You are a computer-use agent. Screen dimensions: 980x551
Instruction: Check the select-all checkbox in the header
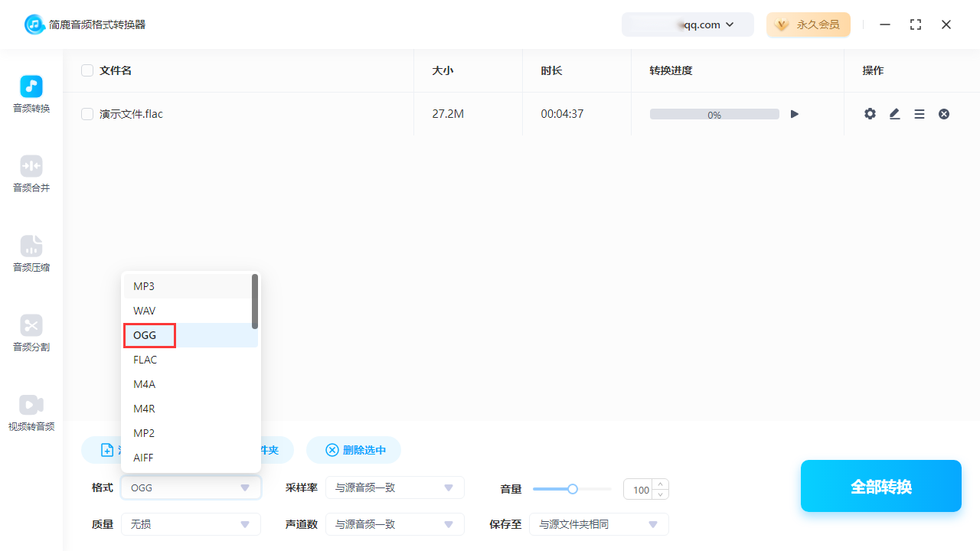click(87, 70)
